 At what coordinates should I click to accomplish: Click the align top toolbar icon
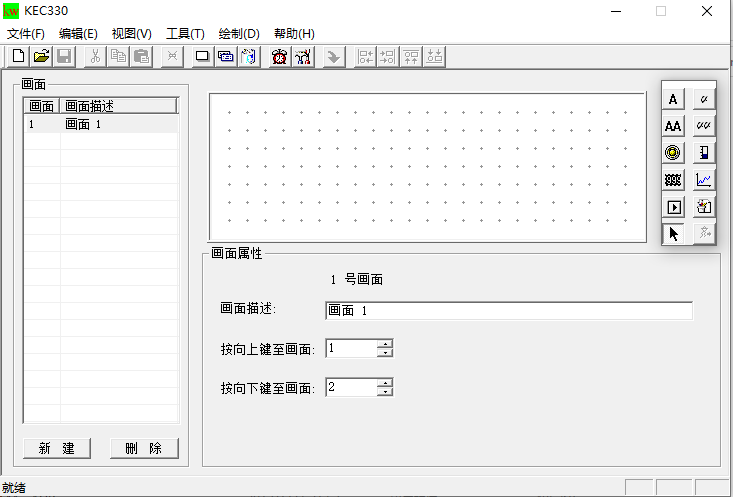point(411,57)
